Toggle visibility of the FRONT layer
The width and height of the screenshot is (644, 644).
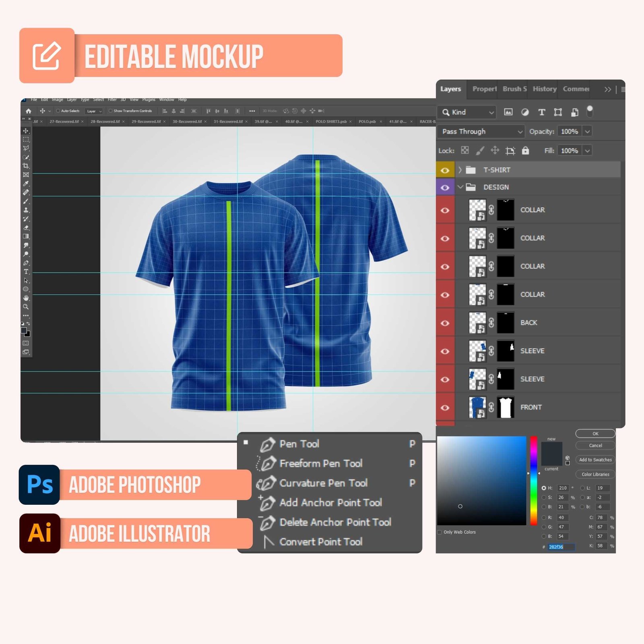click(x=445, y=408)
